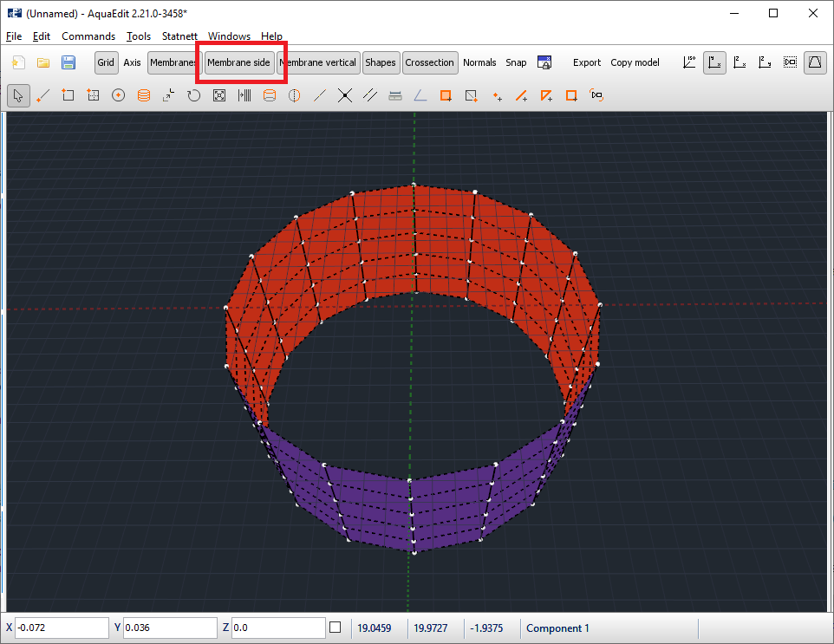
Task: Click the thin diagonal line tool
Action: coord(320,95)
